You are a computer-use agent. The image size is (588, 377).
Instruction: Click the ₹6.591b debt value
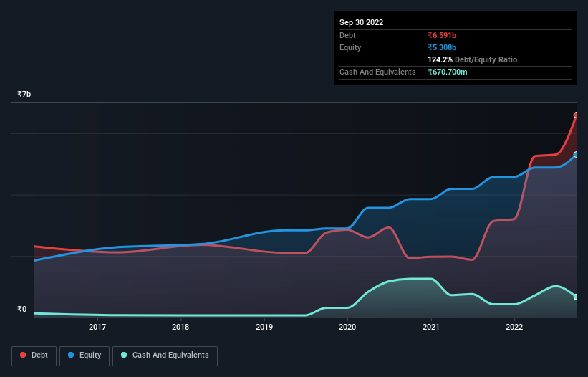[x=442, y=35]
